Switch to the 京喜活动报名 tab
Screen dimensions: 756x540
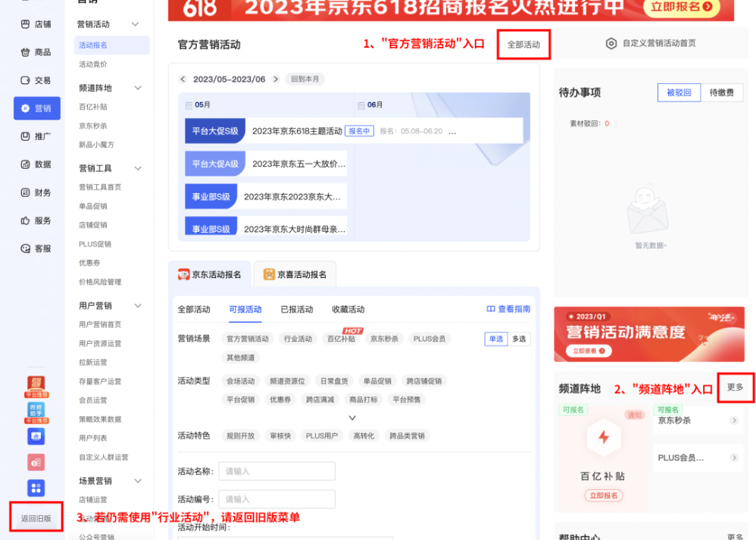pos(295,275)
